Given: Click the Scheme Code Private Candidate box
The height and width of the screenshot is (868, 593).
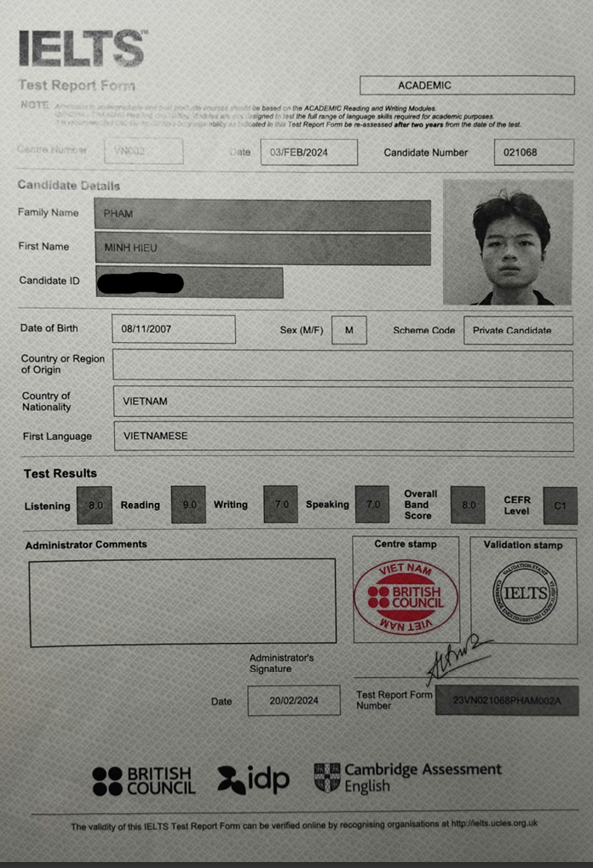Looking at the screenshot, I should point(517,330).
